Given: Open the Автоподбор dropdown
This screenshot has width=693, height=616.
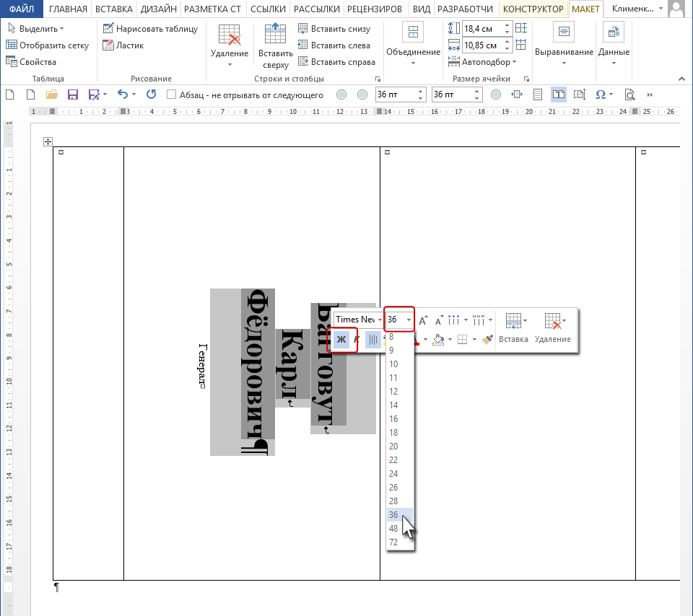Looking at the screenshot, I should tap(483, 62).
